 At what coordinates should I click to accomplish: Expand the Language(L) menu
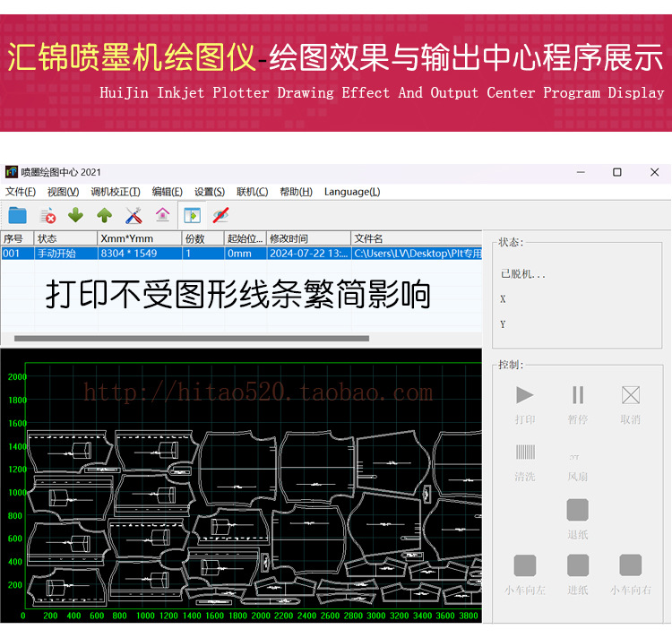coord(352,192)
